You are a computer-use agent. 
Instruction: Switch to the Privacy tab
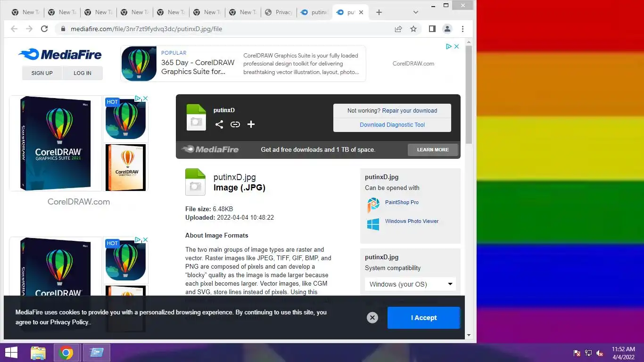pos(279,12)
